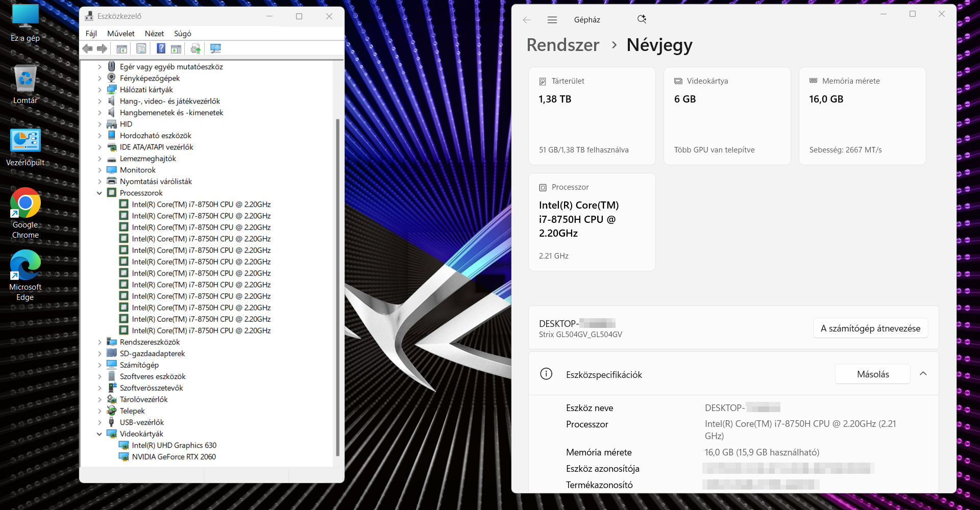Go to Rendszer via the breadcrumb
This screenshot has height=510, width=980.
click(x=563, y=45)
